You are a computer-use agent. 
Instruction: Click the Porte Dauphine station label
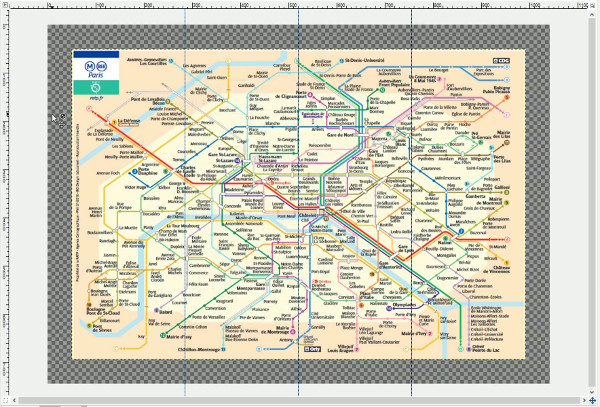point(148,171)
